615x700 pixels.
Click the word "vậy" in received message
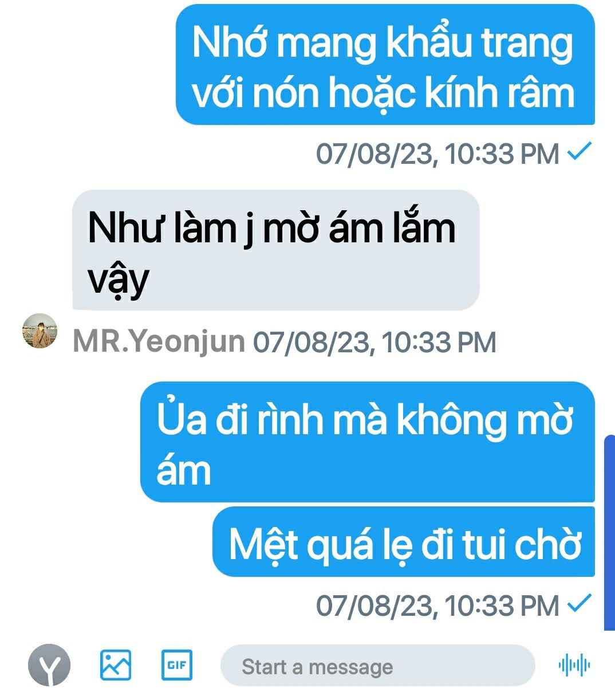tap(119, 281)
